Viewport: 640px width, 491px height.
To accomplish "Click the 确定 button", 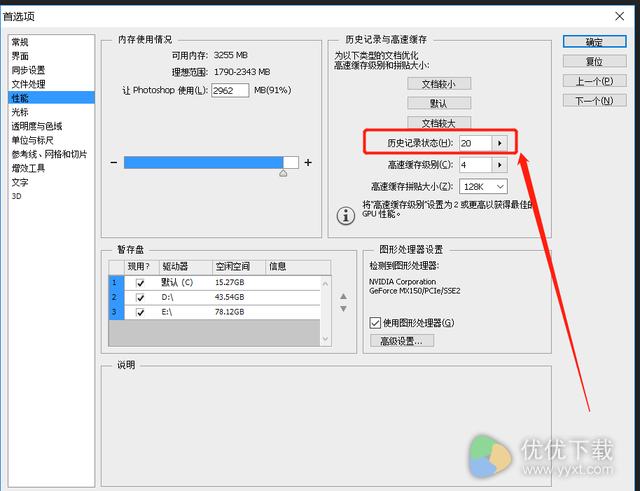I will point(594,42).
